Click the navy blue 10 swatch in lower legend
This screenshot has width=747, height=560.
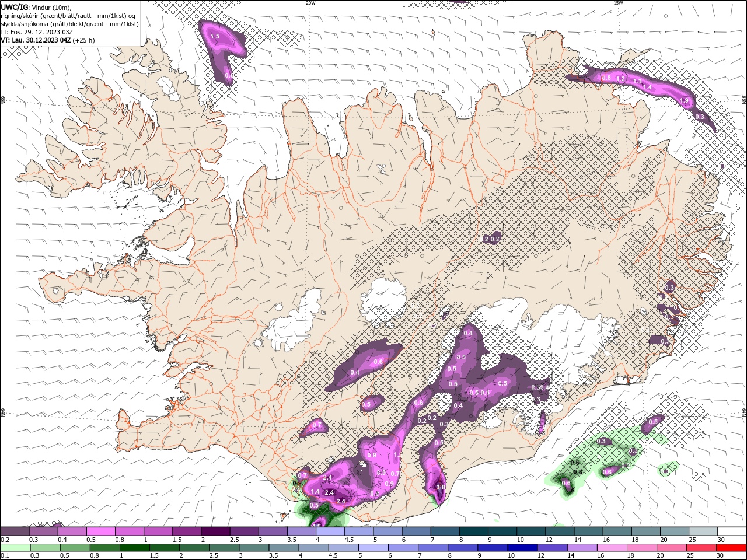(522, 548)
